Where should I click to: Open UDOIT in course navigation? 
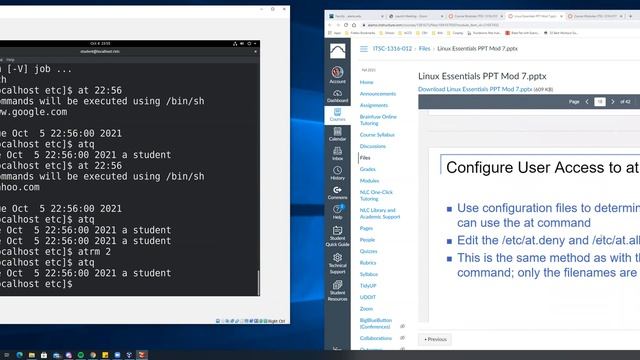point(368,297)
